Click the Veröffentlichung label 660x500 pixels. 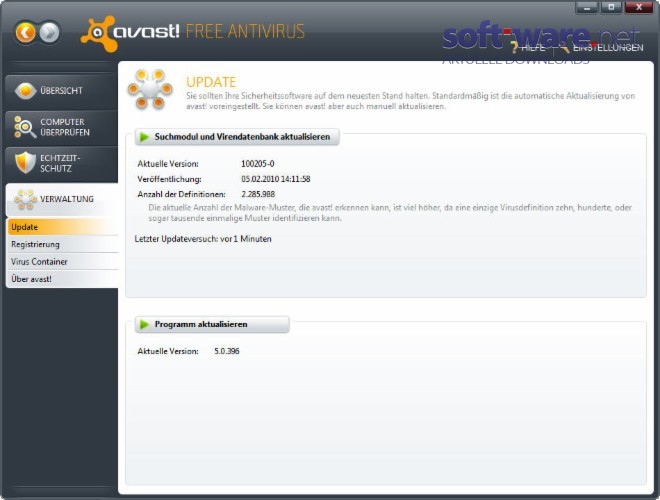[x=169, y=179]
